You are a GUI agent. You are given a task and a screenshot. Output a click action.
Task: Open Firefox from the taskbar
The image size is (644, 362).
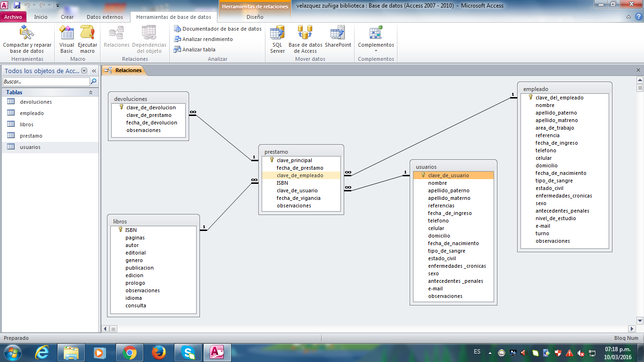(159, 353)
